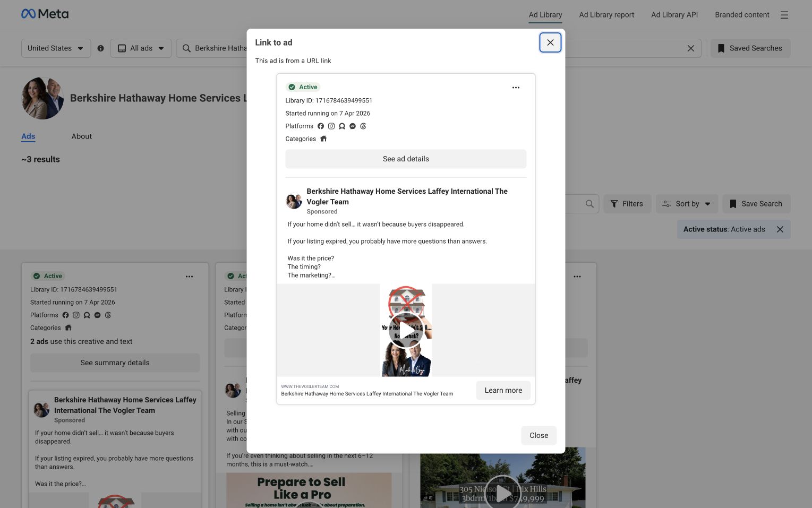The width and height of the screenshot is (812, 508).
Task: Click the info icon beside country selector
Action: [x=100, y=48]
